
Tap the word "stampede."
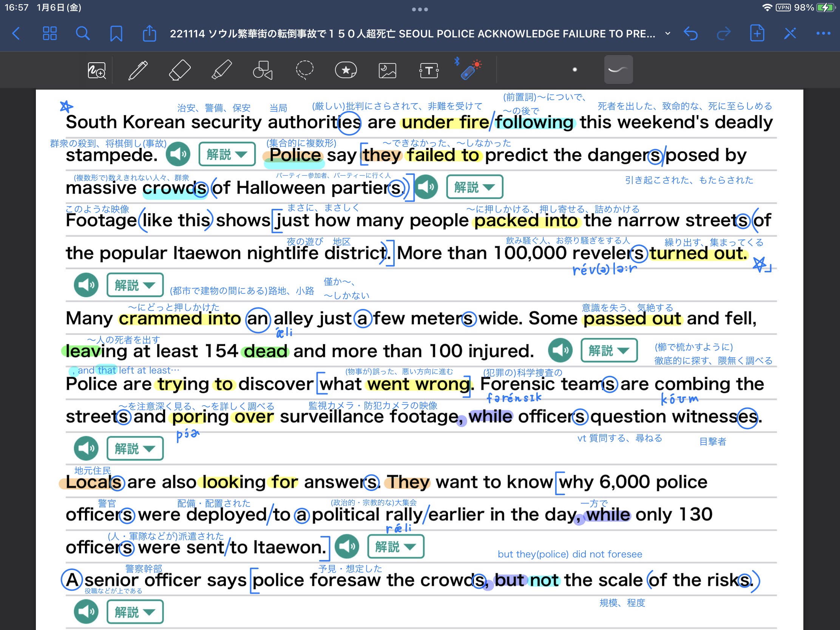click(x=112, y=155)
